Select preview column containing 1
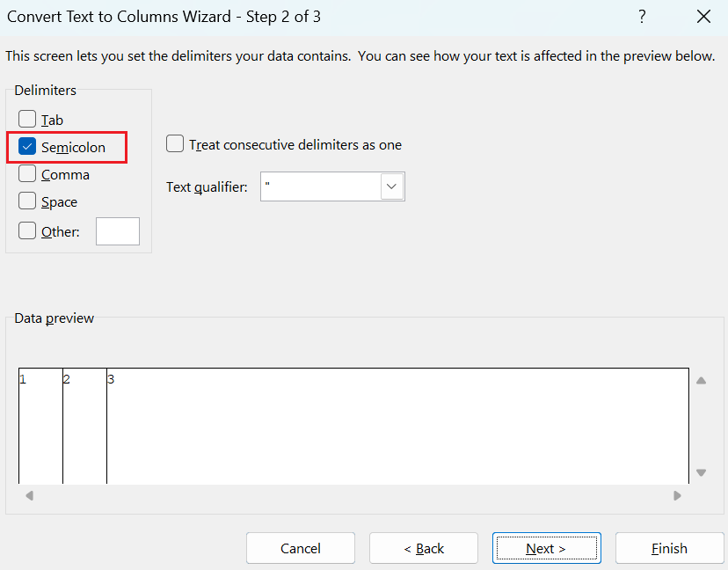The height and width of the screenshot is (570, 728). pos(40,426)
